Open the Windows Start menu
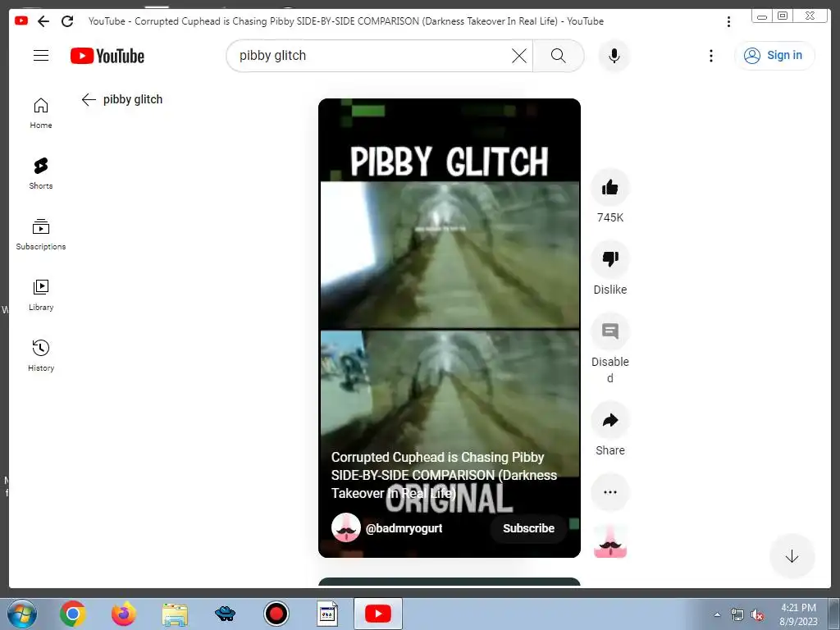Screen dimensions: 840x630 (22, 614)
